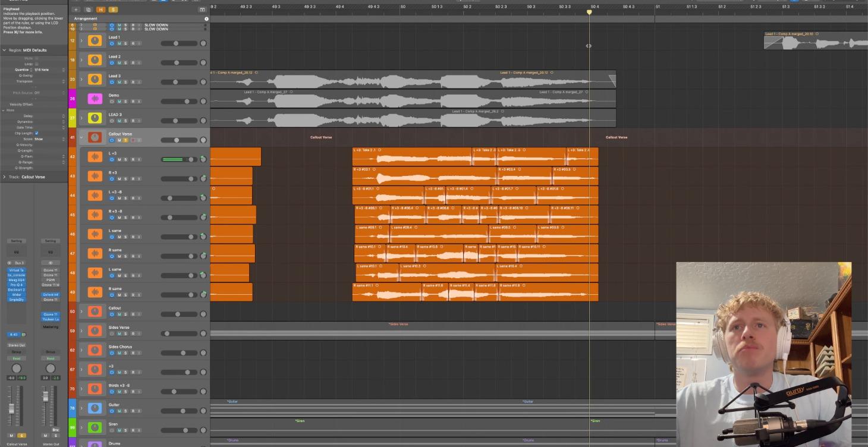Click the Track Zoom icon at toolbar right

pos(202,10)
